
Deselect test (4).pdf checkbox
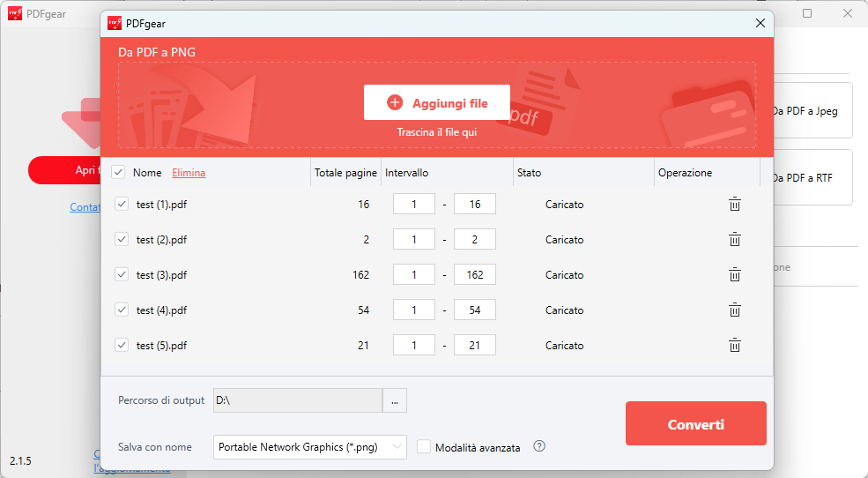pyautogui.click(x=122, y=310)
